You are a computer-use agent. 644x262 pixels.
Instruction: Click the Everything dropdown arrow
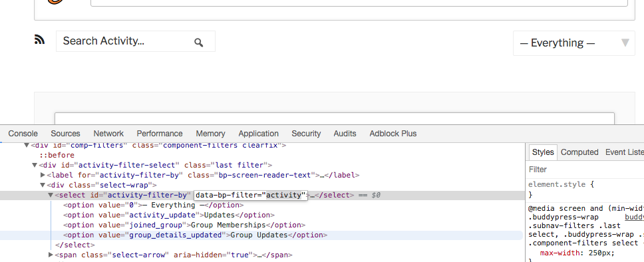tap(625, 43)
